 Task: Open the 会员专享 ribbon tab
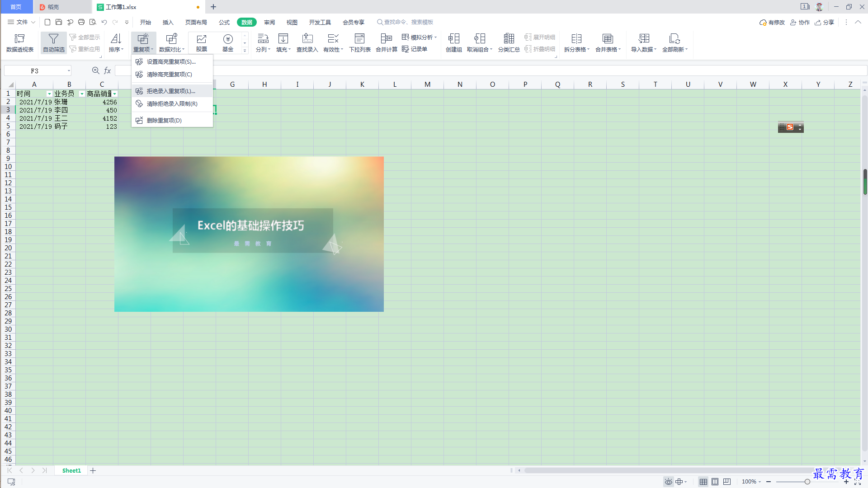[354, 22]
